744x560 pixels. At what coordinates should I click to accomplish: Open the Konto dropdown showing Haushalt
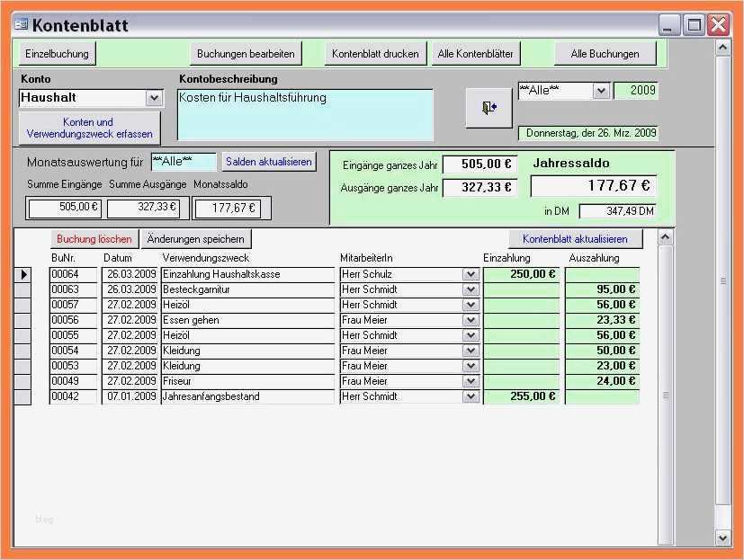pyautogui.click(x=154, y=98)
